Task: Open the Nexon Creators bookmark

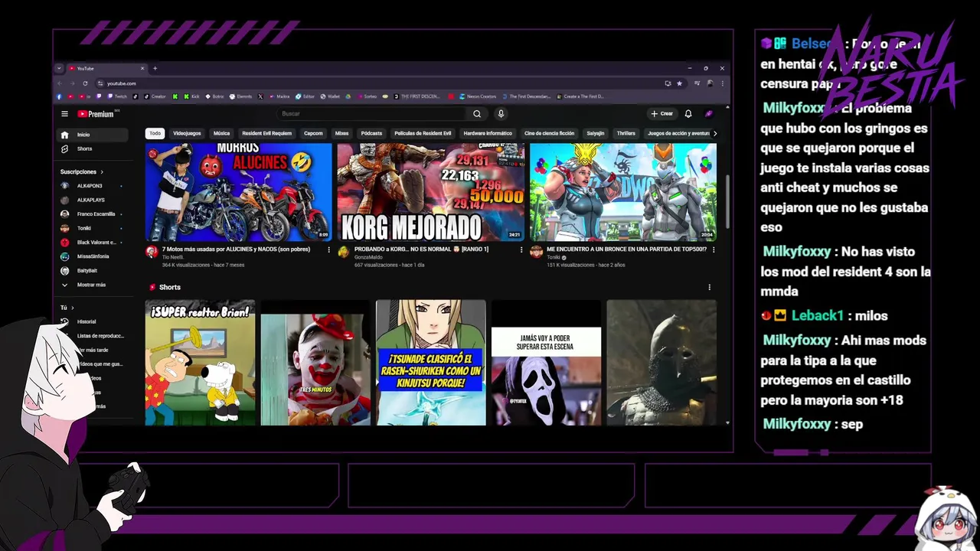Action: point(478,96)
